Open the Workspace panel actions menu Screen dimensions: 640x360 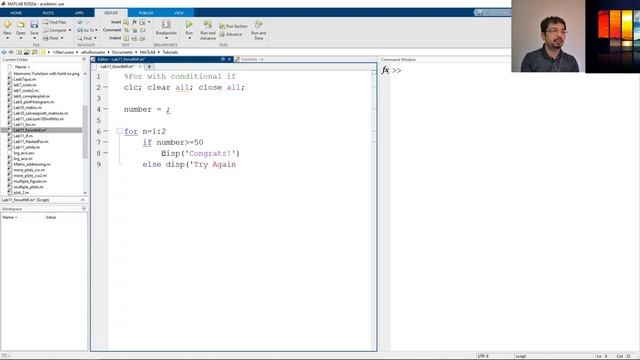pyautogui.click(x=84, y=209)
